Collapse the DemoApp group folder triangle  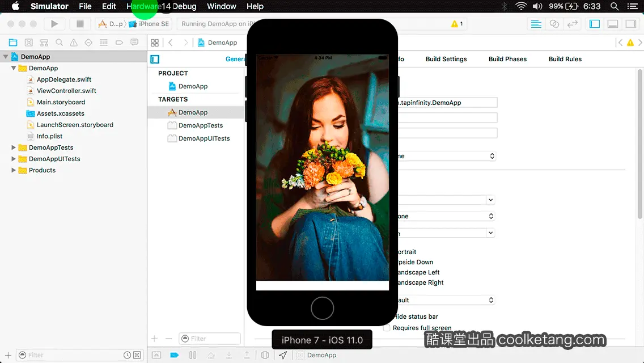(14, 68)
